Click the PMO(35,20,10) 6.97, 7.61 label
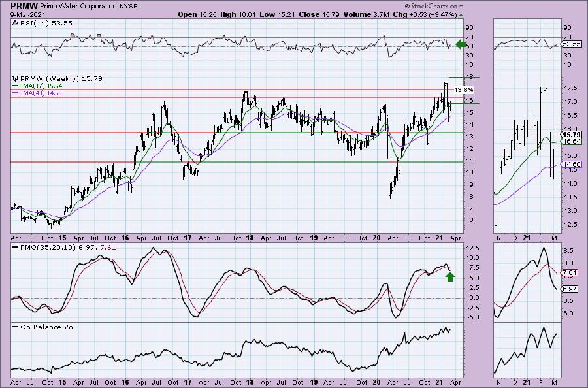This screenshot has width=588, height=388. point(68,248)
